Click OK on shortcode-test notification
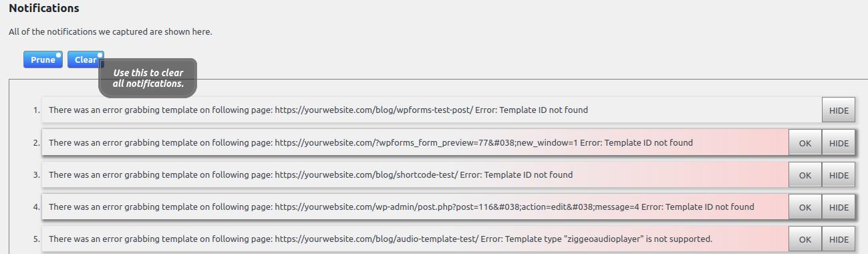 [x=805, y=174]
